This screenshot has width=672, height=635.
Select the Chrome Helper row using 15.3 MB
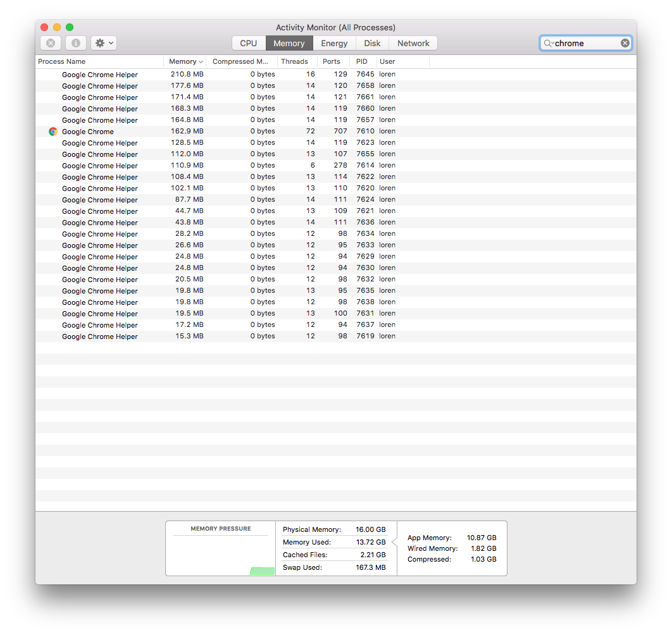[336, 336]
